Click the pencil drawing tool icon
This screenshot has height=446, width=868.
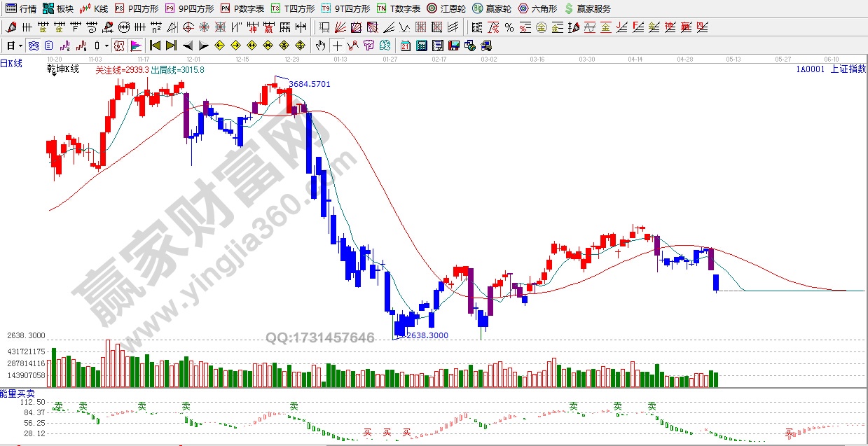pyautogui.click(x=11, y=28)
